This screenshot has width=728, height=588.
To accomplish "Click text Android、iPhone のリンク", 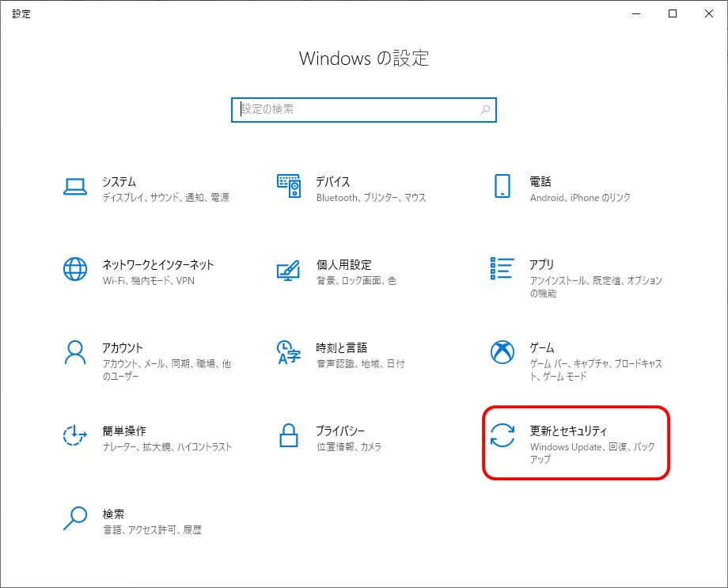I will pos(580,197).
